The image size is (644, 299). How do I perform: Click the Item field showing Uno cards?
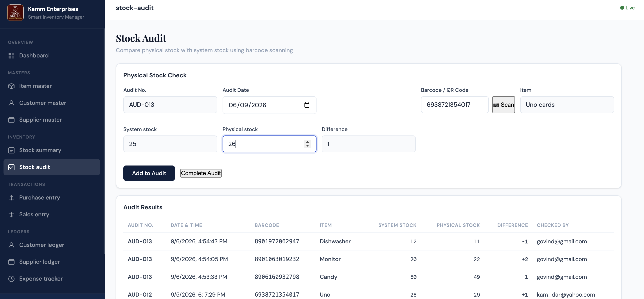[x=567, y=105]
